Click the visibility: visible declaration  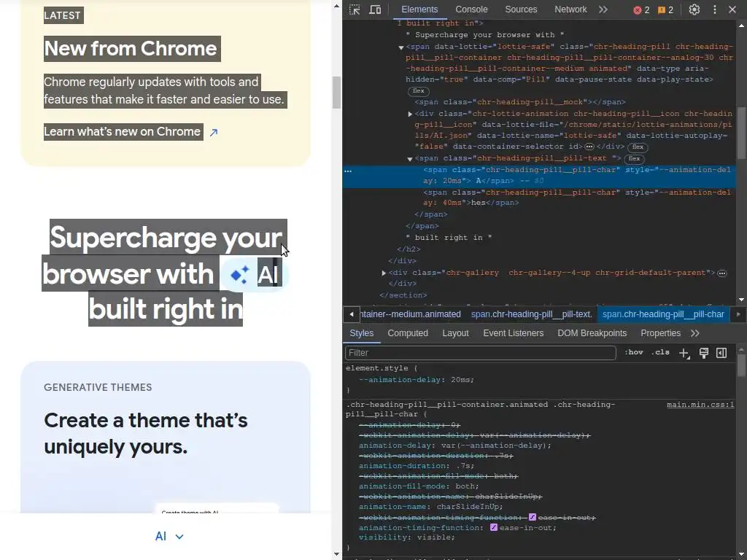click(407, 537)
